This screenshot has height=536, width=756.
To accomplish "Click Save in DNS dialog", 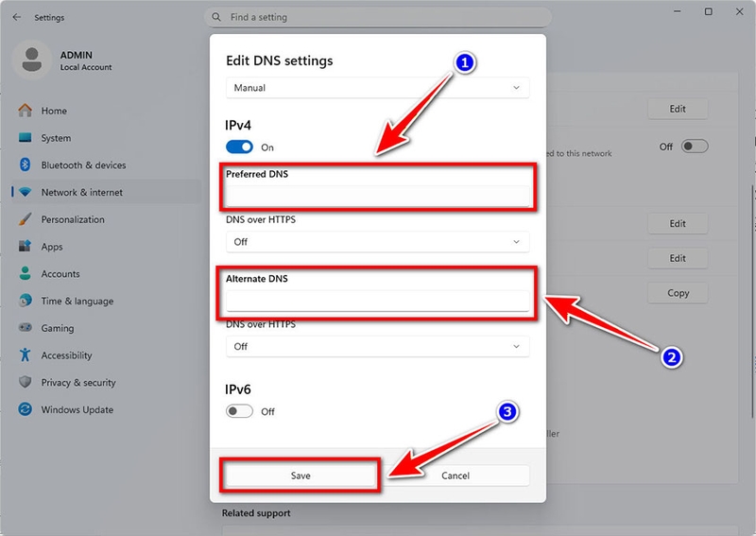I will pos(301,475).
